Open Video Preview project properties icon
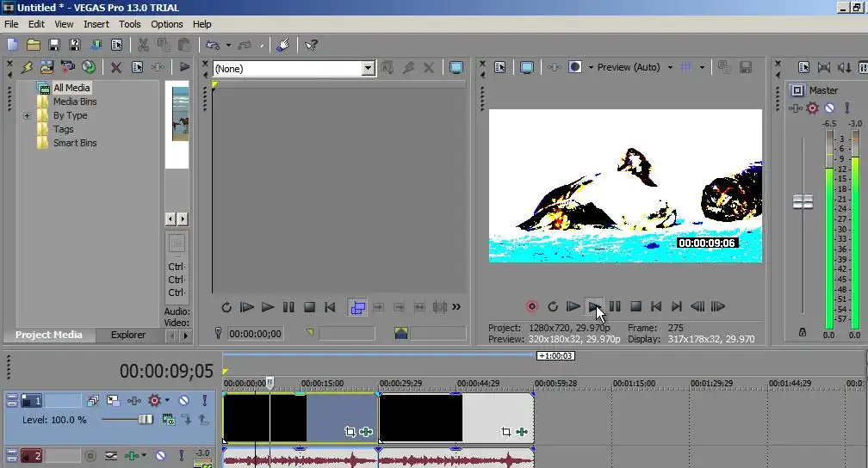 point(499,67)
